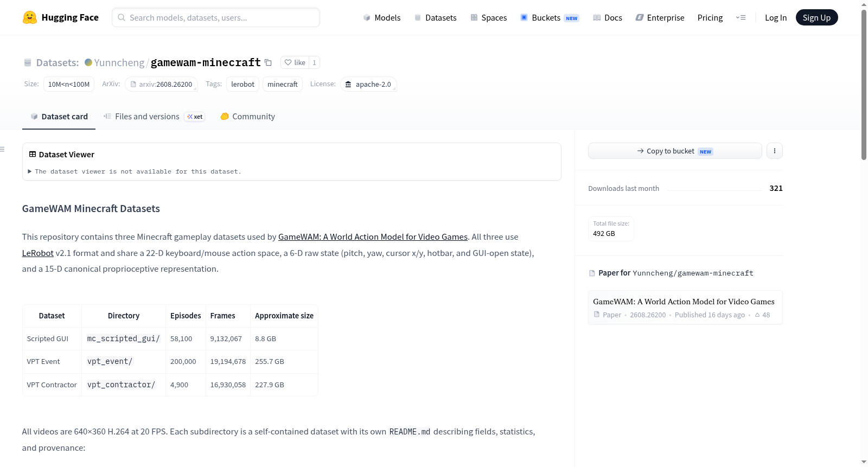Expand the navigation overflow menu

coord(741,17)
